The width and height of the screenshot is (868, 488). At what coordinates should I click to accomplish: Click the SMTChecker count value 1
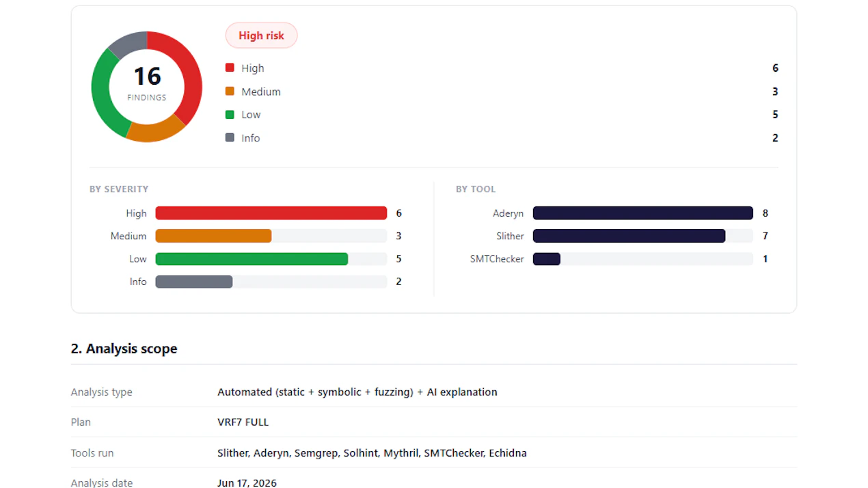[x=765, y=259]
